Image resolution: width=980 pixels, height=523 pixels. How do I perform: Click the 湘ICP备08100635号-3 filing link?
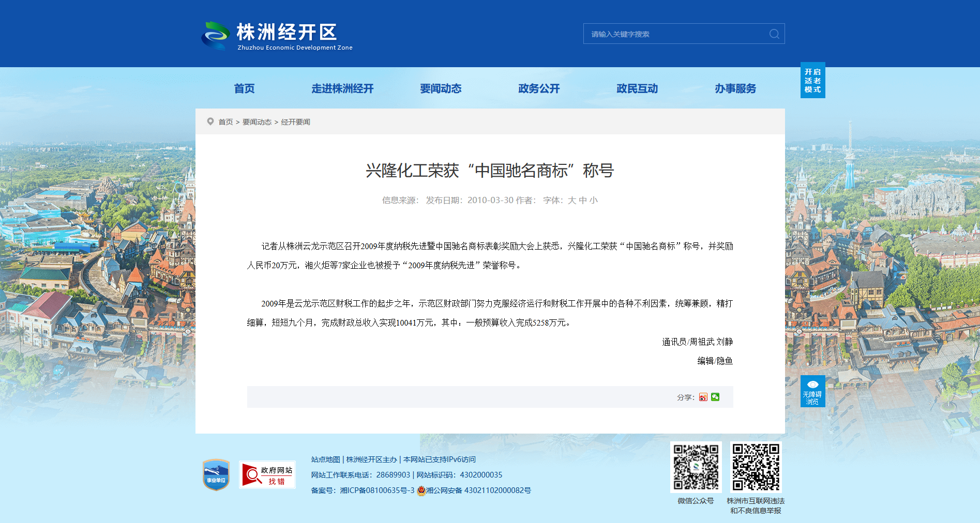(x=377, y=490)
